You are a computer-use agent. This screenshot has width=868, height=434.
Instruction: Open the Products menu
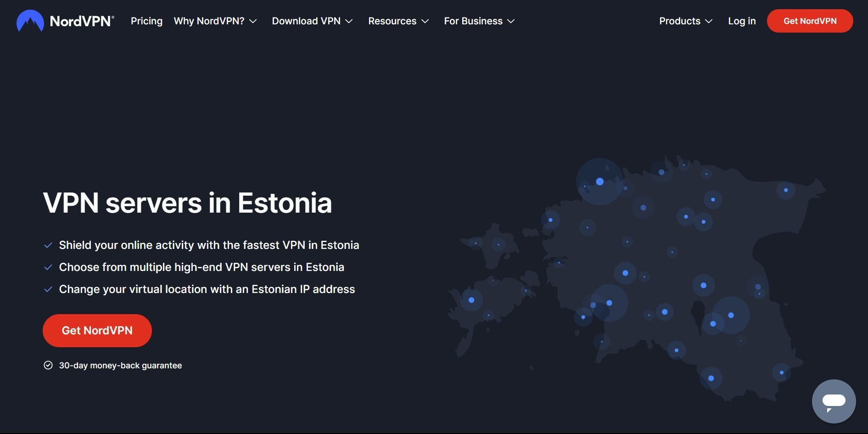pyautogui.click(x=680, y=21)
